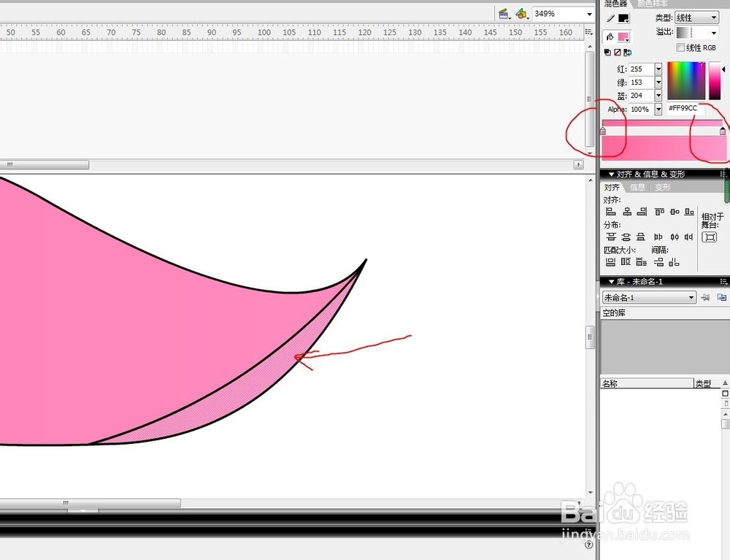Switch to the 混色器 tab
The width and height of the screenshot is (730, 560).
click(615, 4)
